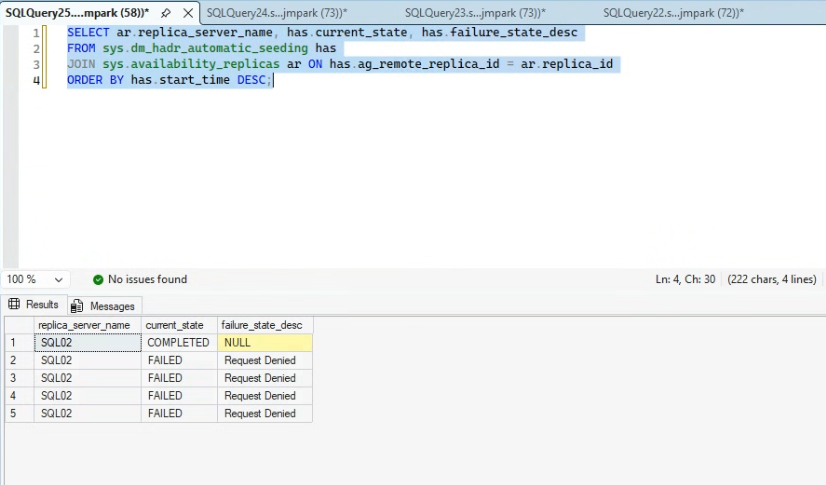Image resolution: width=826 pixels, height=485 pixels.
Task: Open the Results tab
Action: point(34,305)
